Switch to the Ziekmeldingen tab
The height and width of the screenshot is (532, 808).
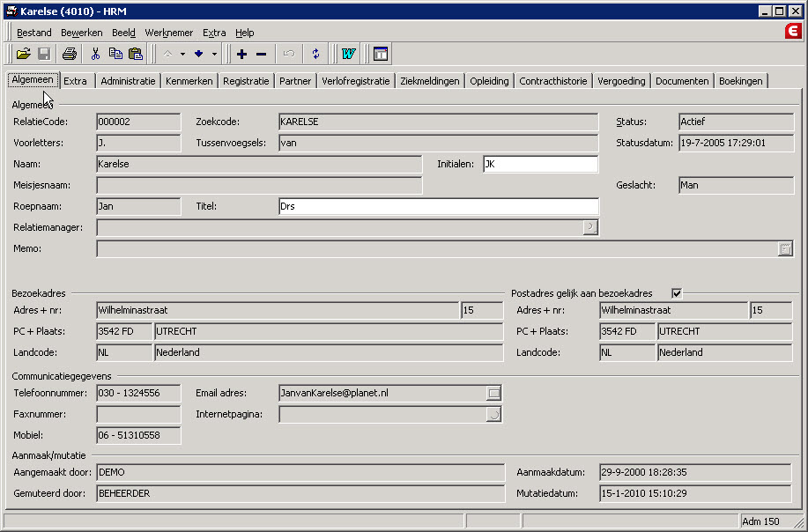[x=429, y=81]
